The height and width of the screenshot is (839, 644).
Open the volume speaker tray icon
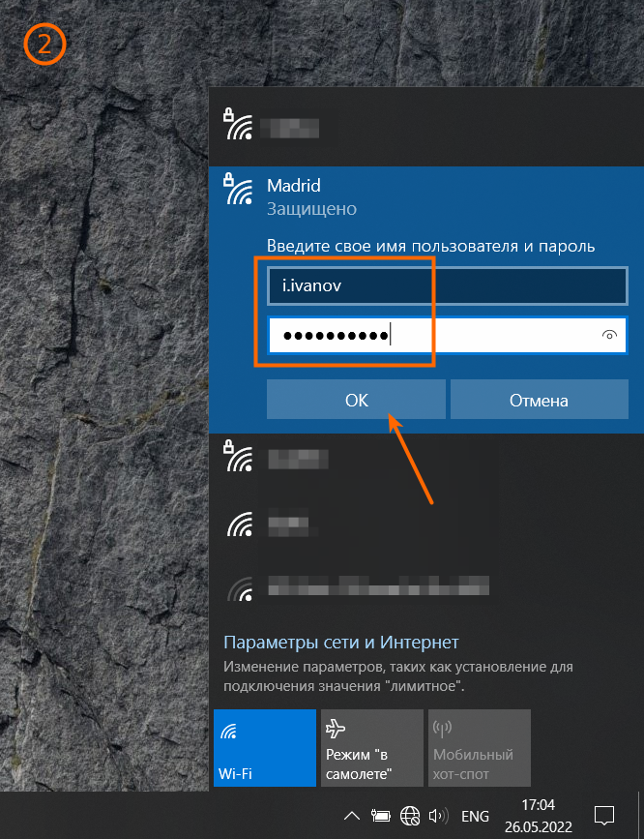[438, 815]
